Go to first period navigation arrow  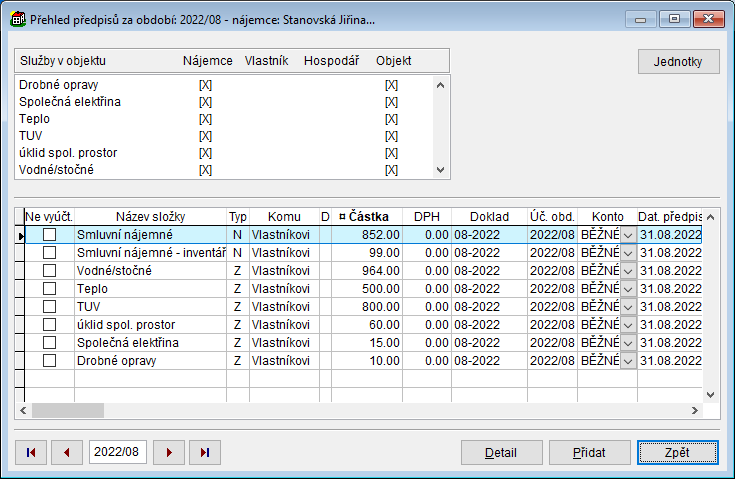(30, 453)
